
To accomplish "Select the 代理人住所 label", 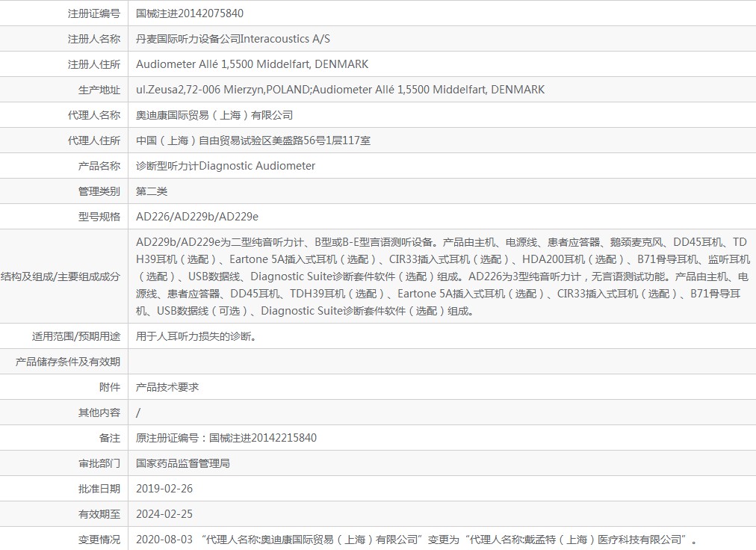I will pyautogui.click(x=94, y=140).
